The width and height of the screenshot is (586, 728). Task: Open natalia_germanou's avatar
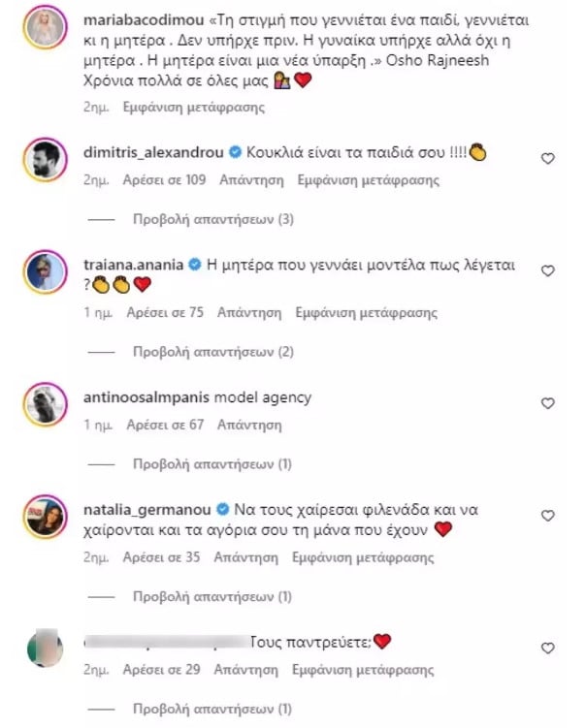coord(45,517)
